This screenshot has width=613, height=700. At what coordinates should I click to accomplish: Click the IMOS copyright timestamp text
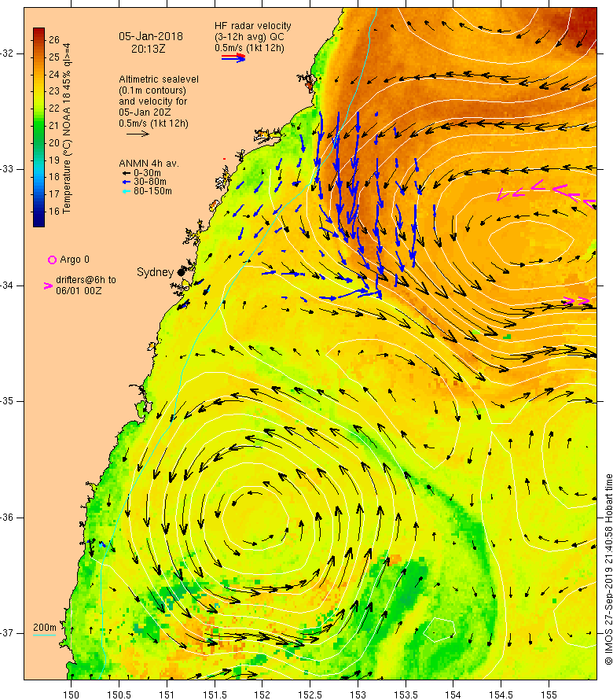608,569
